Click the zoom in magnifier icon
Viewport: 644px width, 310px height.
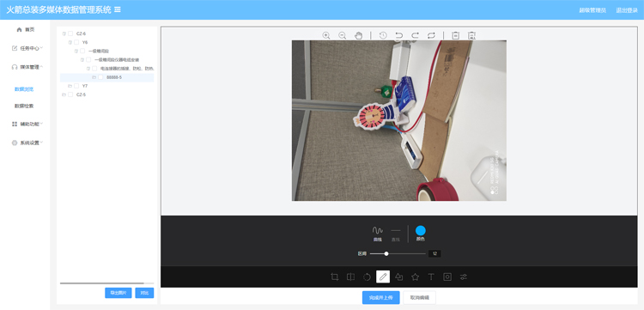coord(326,35)
